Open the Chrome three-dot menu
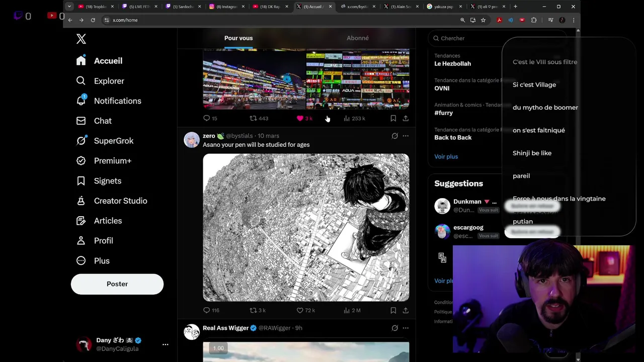Viewport: 644px width, 362px height. click(x=573, y=20)
